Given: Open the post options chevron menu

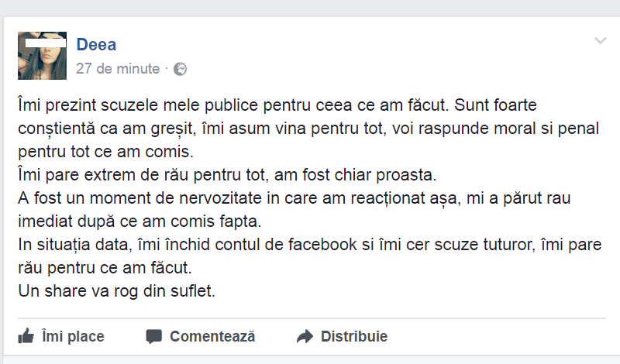Looking at the screenshot, I should [x=600, y=40].
